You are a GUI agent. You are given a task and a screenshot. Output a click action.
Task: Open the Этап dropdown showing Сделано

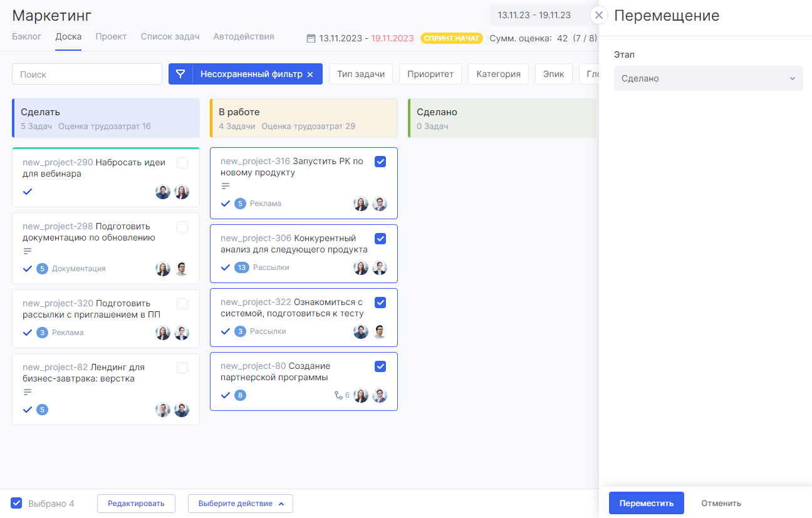[708, 78]
